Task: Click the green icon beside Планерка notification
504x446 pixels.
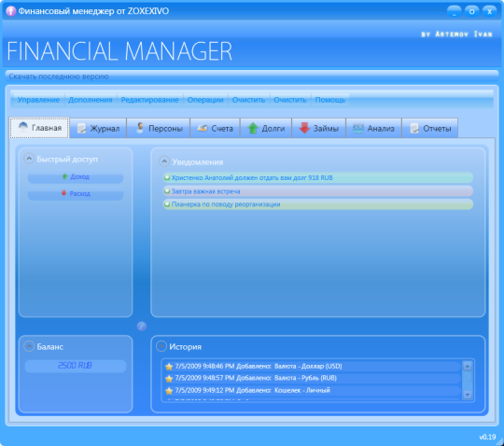Action: [167, 204]
